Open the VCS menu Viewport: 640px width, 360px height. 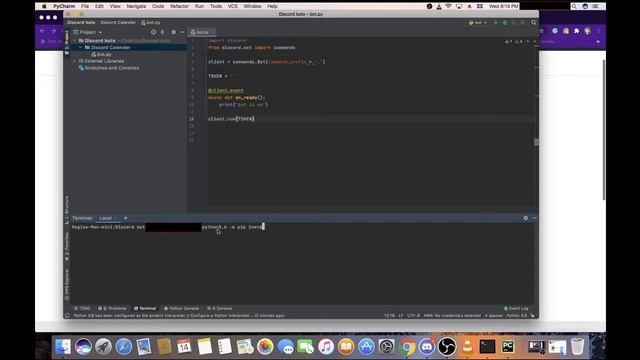pos(233,6)
